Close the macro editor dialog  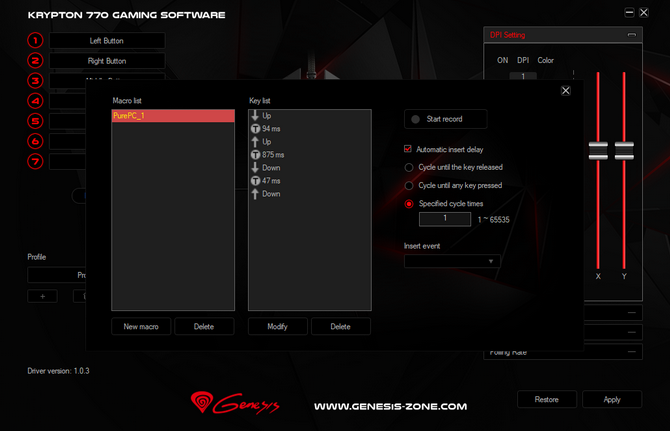(x=566, y=91)
